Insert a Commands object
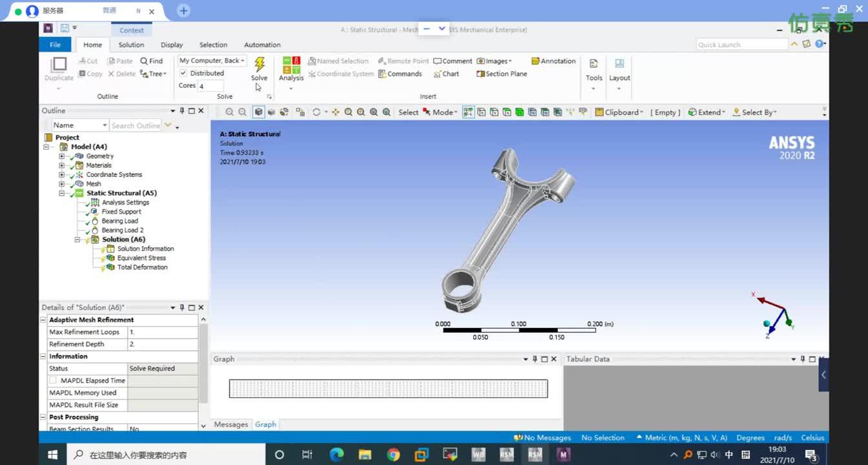Viewport: 868px width, 465px height. pos(400,74)
